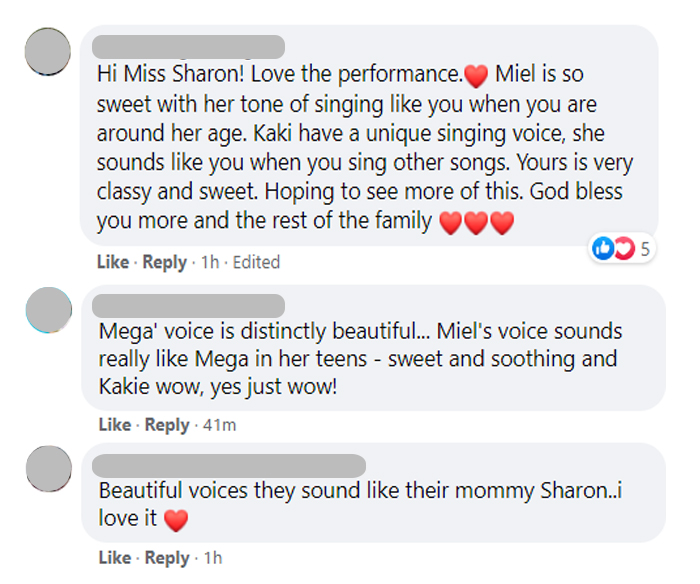The image size is (700, 584).
Task: Open second commenter's profile picture
Action: coord(49,310)
